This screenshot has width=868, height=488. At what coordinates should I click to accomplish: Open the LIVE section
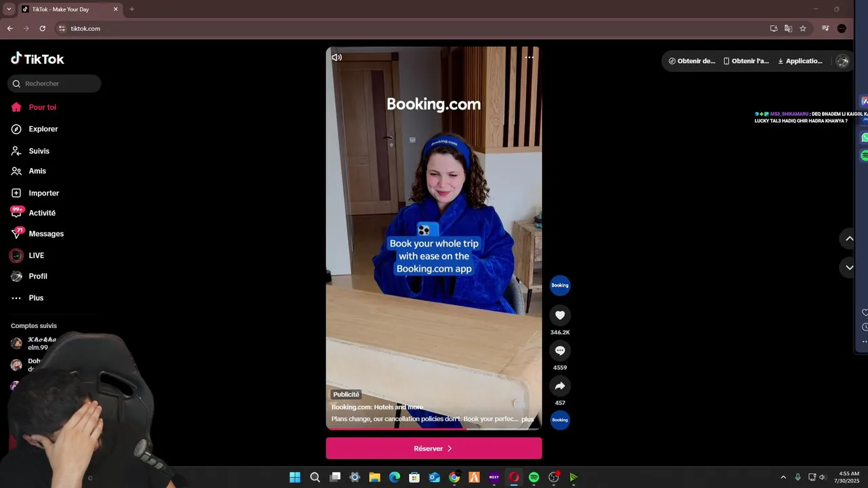(x=36, y=256)
